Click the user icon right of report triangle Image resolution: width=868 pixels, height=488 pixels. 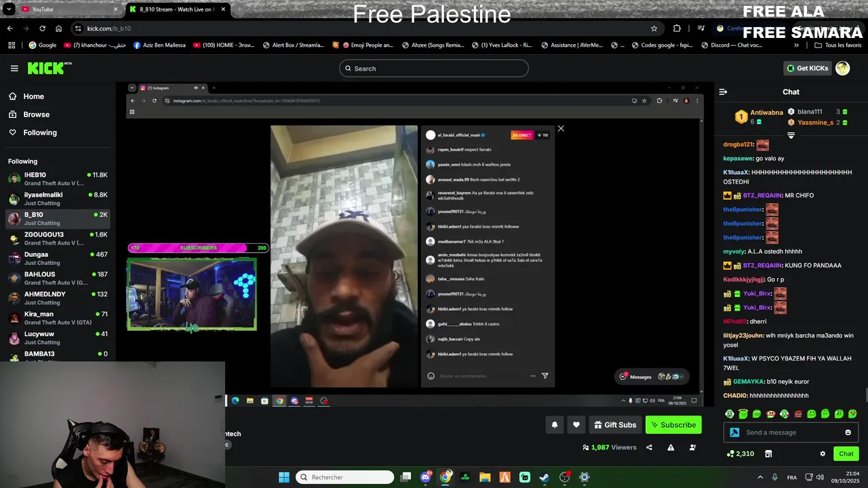click(x=692, y=447)
